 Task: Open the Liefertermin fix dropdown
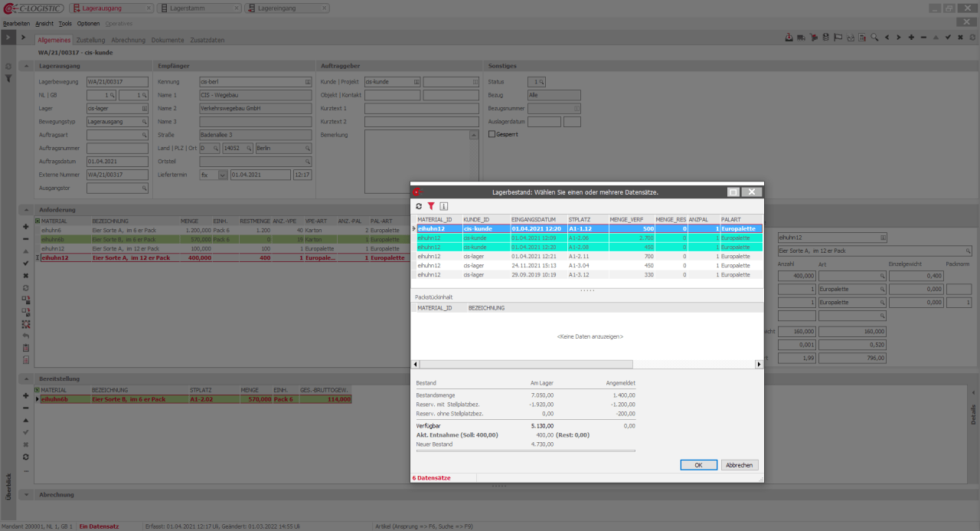pyautogui.click(x=223, y=175)
